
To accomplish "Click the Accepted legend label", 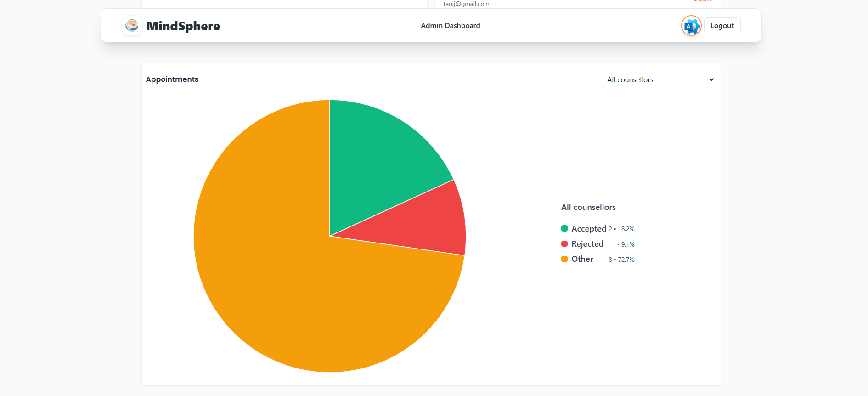I will tap(589, 229).
